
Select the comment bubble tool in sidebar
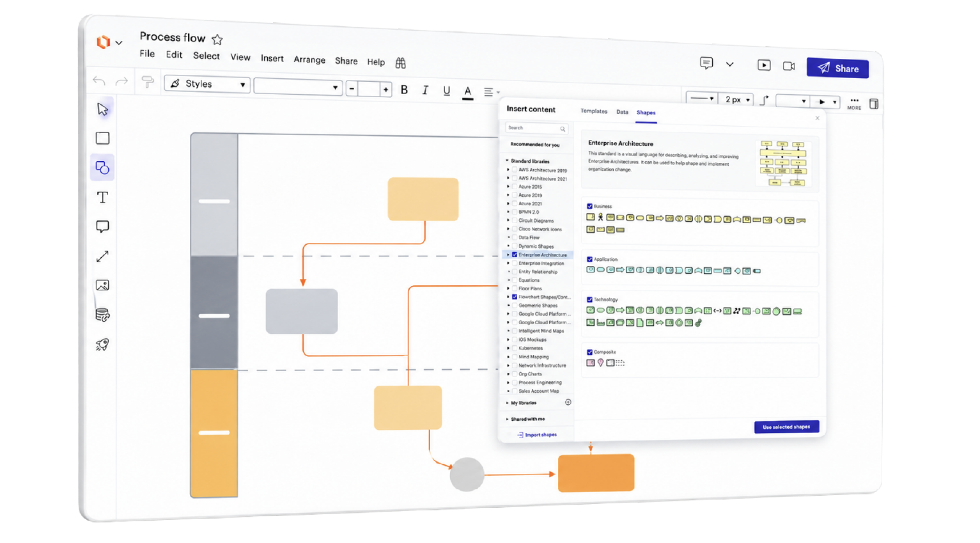click(102, 226)
